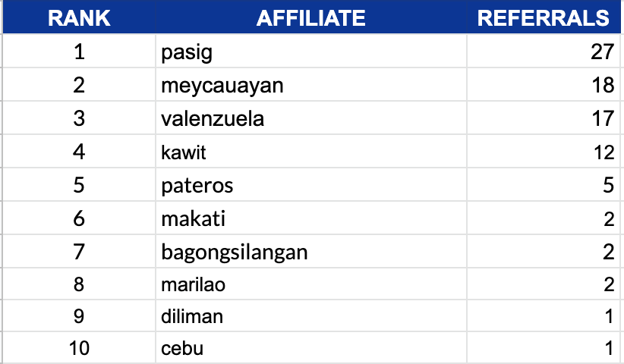The image size is (624, 364).
Task: Select the kawit affiliate cell
Action: 184,152
